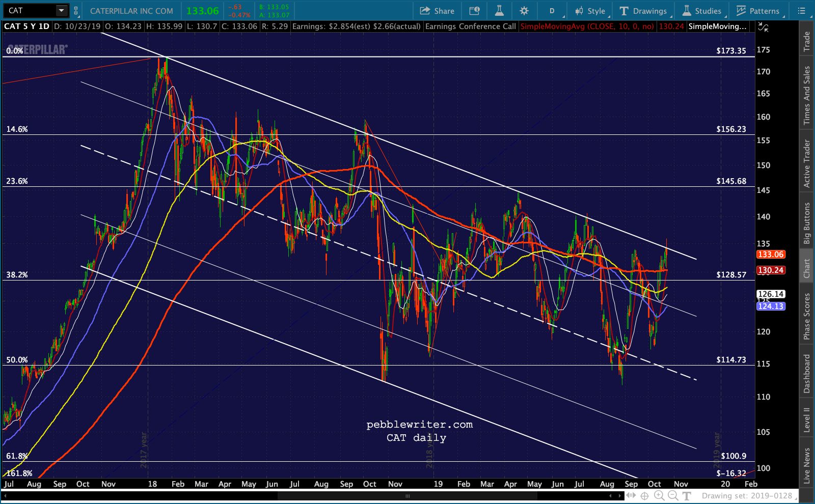The width and height of the screenshot is (815, 504).
Task: Click the 38.2% retracement label
Action: coord(17,275)
